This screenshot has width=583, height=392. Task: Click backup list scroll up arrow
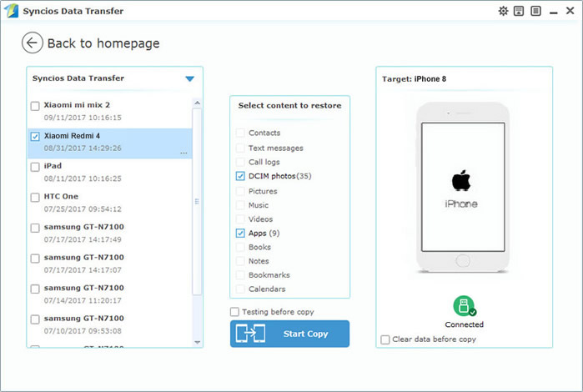tap(197, 103)
